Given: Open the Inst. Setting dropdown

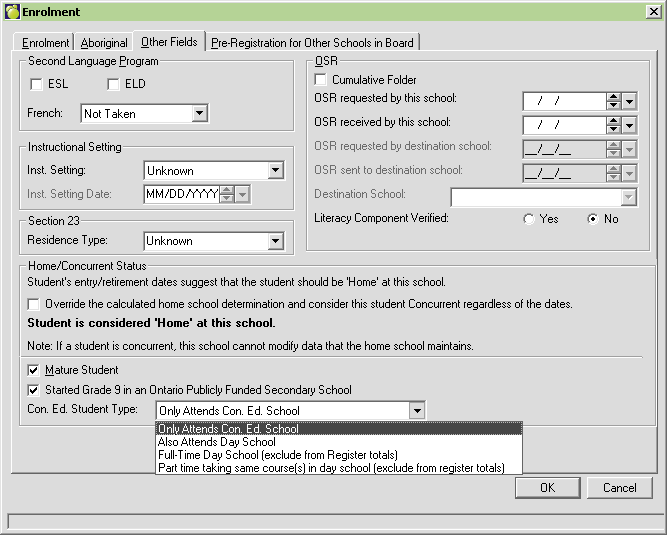Looking at the screenshot, I should pos(276,171).
